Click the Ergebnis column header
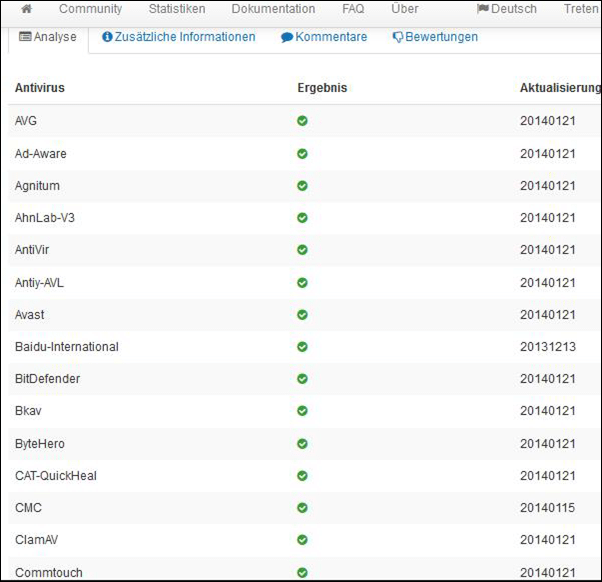This screenshot has width=602, height=582. [322, 88]
